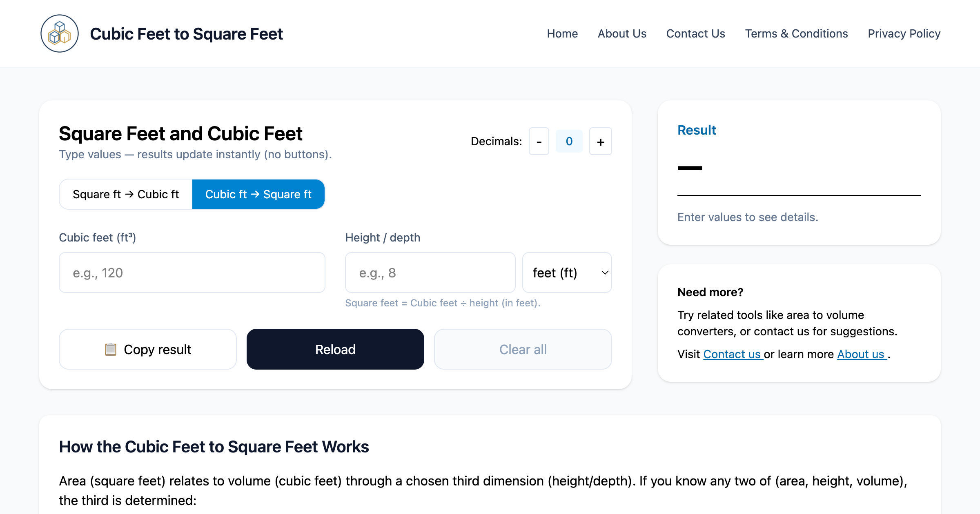Image resolution: width=980 pixels, height=514 pixels.
Task: Click the cube logo icon in header
Action: point(60,33)
